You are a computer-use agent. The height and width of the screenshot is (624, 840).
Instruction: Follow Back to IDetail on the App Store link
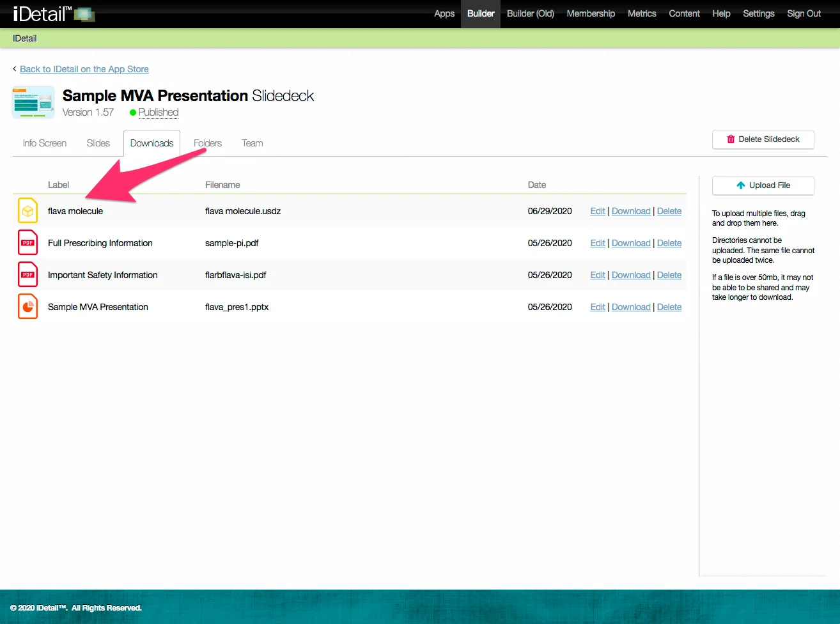click(84, 69)
